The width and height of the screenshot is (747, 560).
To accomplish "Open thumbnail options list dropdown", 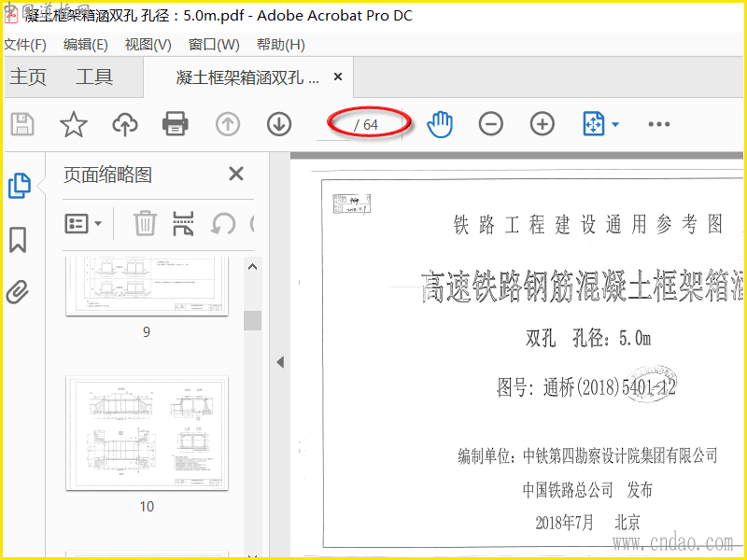I will tap(83, 223).
